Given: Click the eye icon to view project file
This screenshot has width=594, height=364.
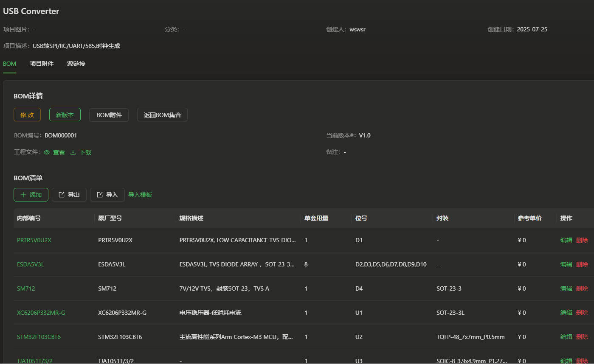Looking at the screenshot, I should coord(47,152).
